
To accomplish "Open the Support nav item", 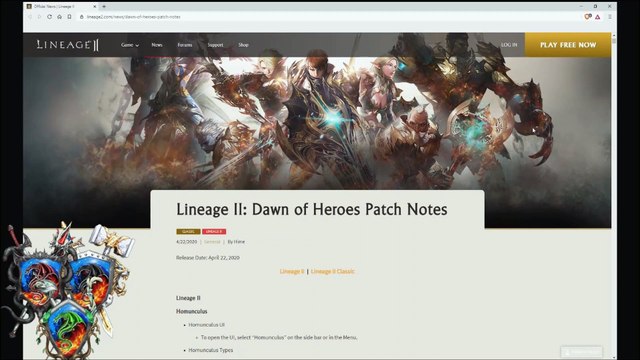I will tap(215, 45).
